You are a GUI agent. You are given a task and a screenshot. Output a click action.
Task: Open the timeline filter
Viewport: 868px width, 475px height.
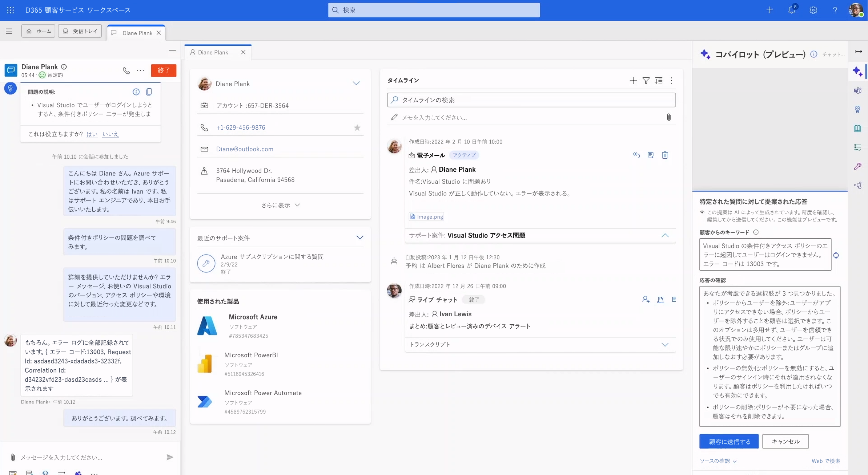[646, 81]
